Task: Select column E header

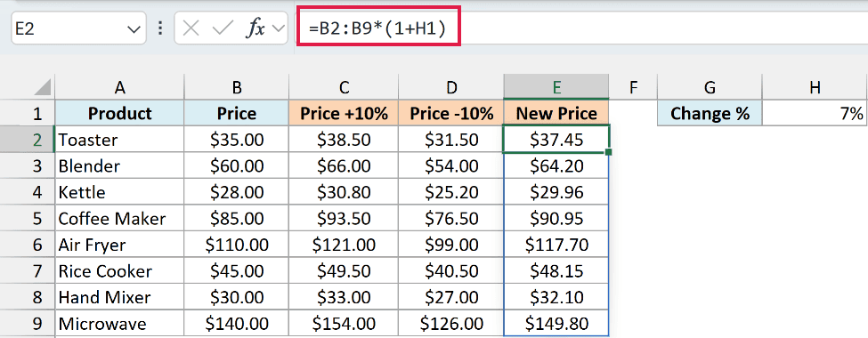Action: tap(556, 87)
